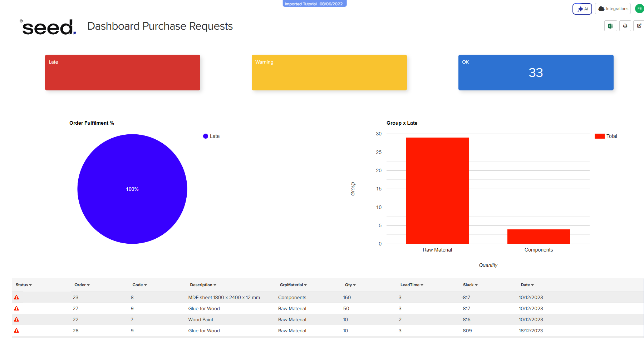Export dashboard with the Excel icon
The height and width of the screenshot is (338, 644).
[610, 26]
